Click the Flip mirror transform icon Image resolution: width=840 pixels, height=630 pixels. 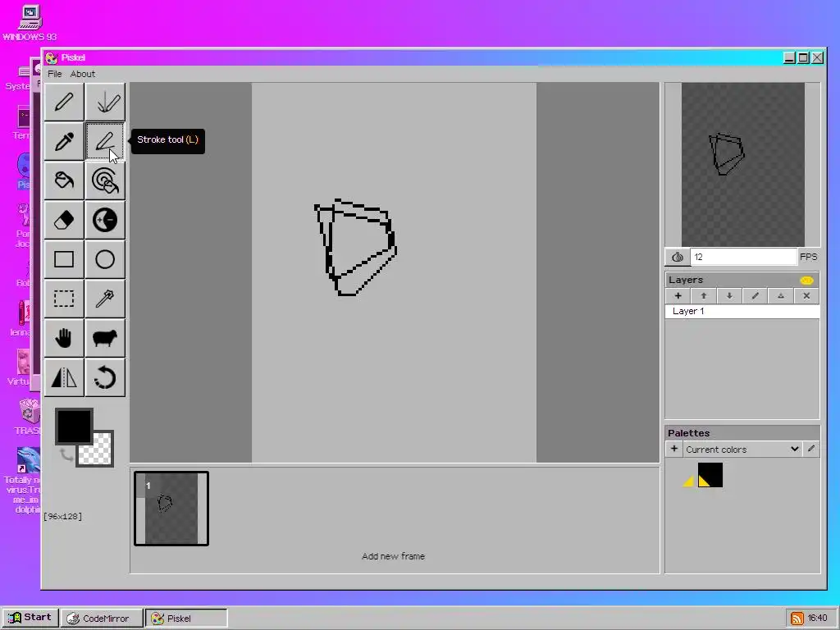pos(64,377)
